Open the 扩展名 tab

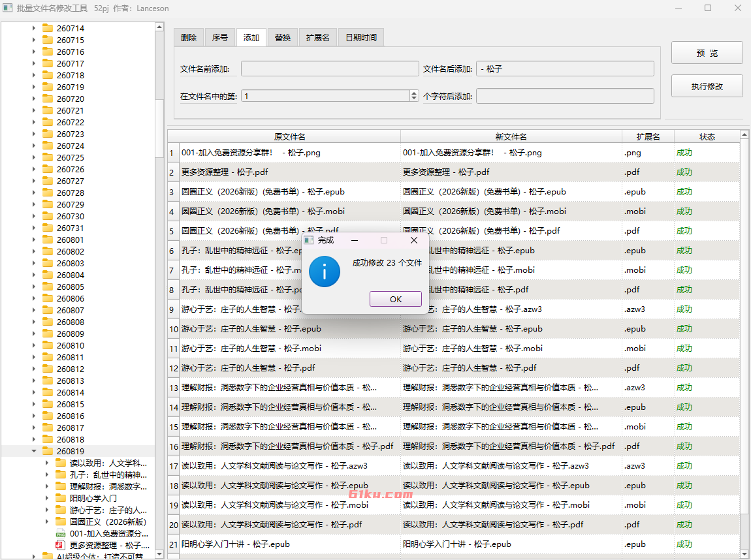coord(317,37)
